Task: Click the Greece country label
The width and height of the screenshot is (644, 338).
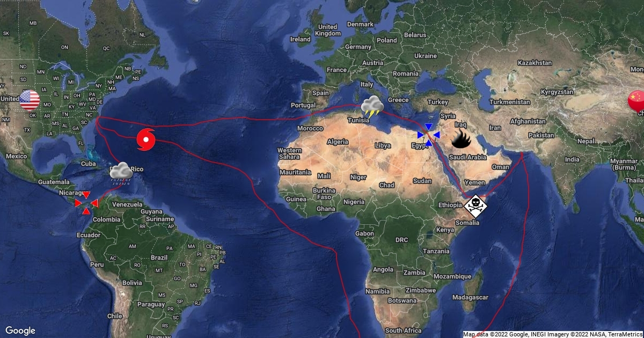Action: (398, 100)
